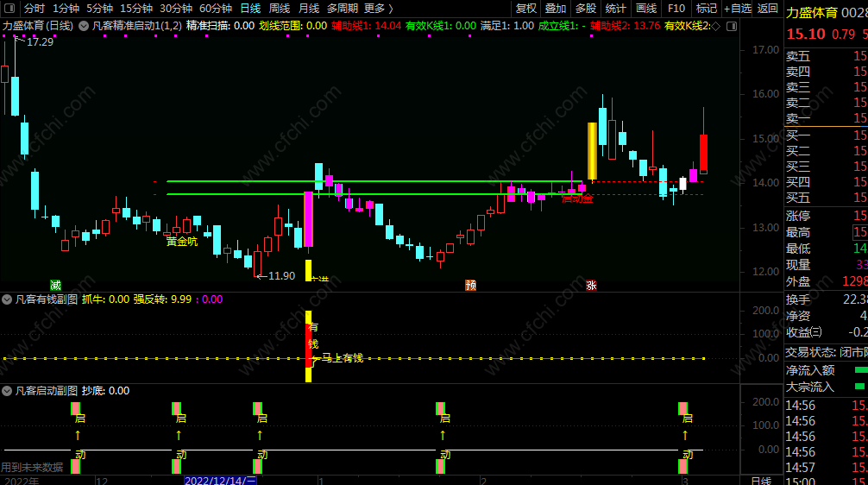Click the small window icon beside the diamond
Image resolution: width=868 pixels, height=485 pixels.
pos(732,26)
